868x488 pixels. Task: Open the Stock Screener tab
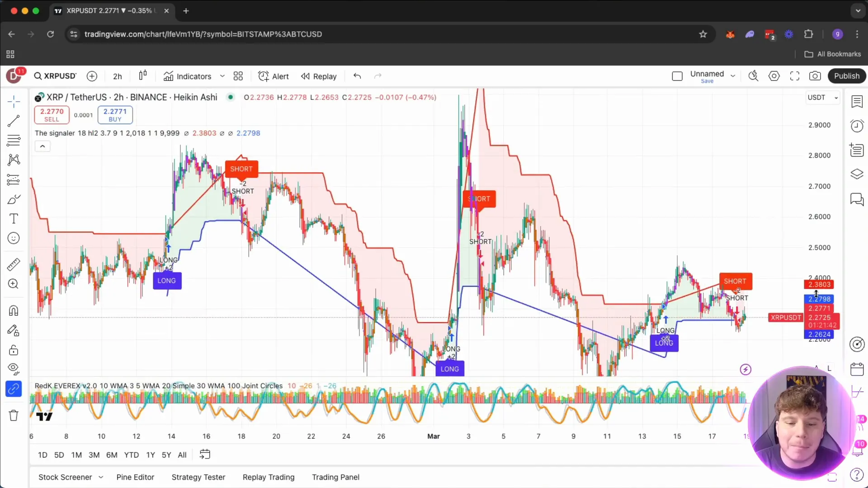coord(65,477)
